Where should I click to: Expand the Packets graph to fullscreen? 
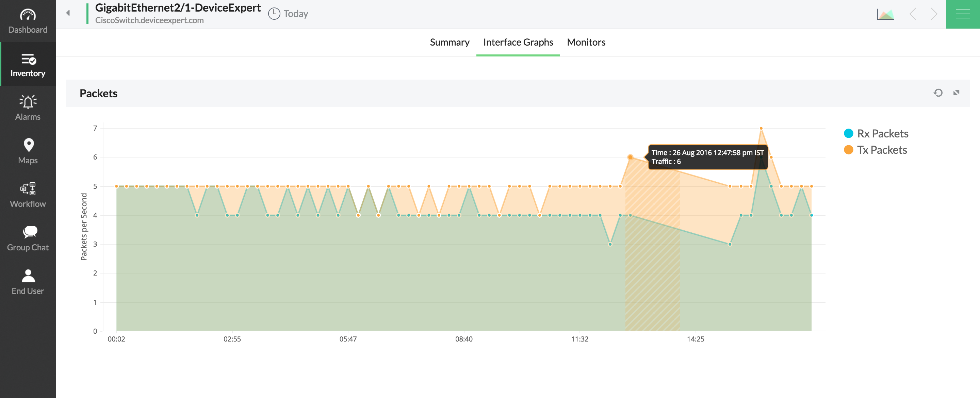[x=956, y=93]
